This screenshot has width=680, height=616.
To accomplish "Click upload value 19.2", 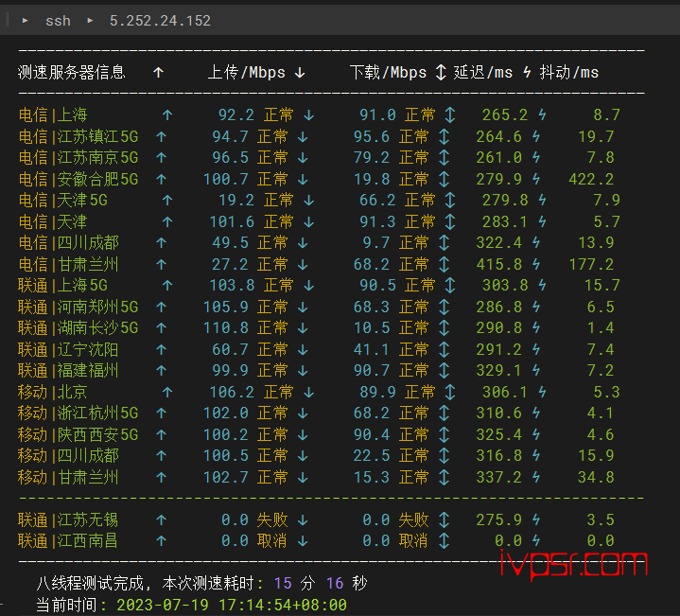I will tap(236, 200).
